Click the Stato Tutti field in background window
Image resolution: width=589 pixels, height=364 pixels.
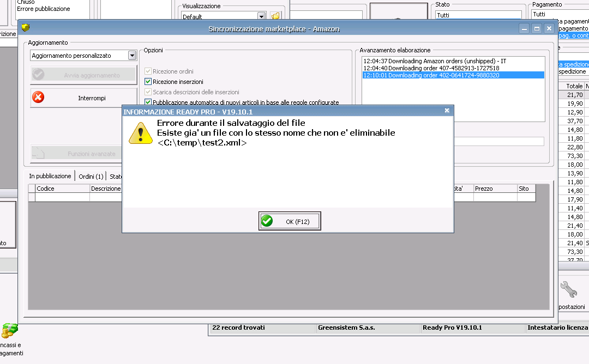pyautogui.click(x=479, y=15)
